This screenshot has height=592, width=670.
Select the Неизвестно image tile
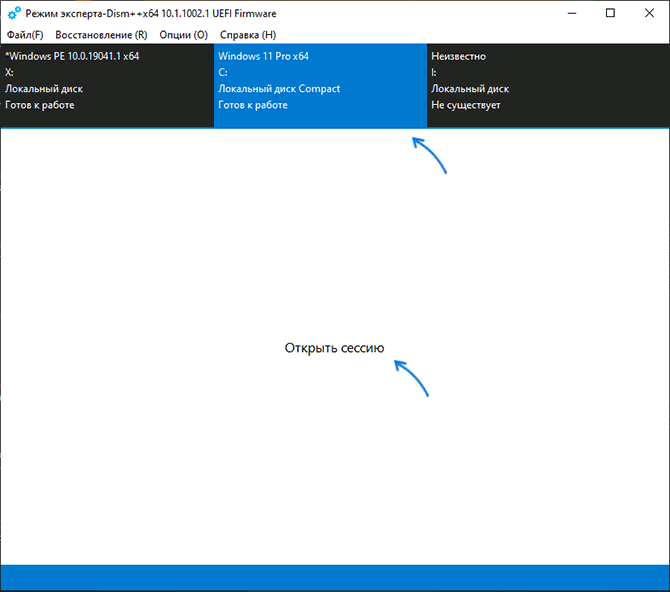point(548,86)
